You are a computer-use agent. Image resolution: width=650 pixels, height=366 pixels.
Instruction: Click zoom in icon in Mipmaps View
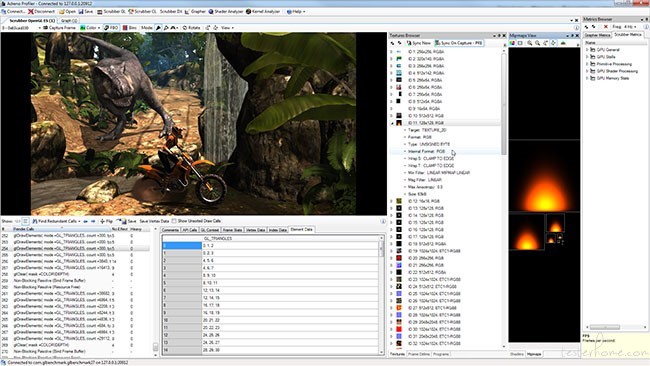point(530,43)
